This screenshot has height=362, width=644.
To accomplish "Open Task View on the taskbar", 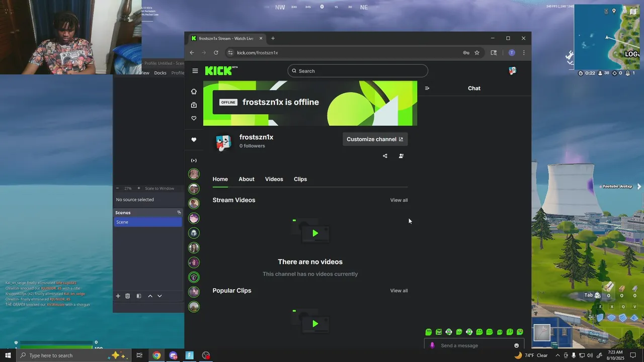I will click(139, 355).
